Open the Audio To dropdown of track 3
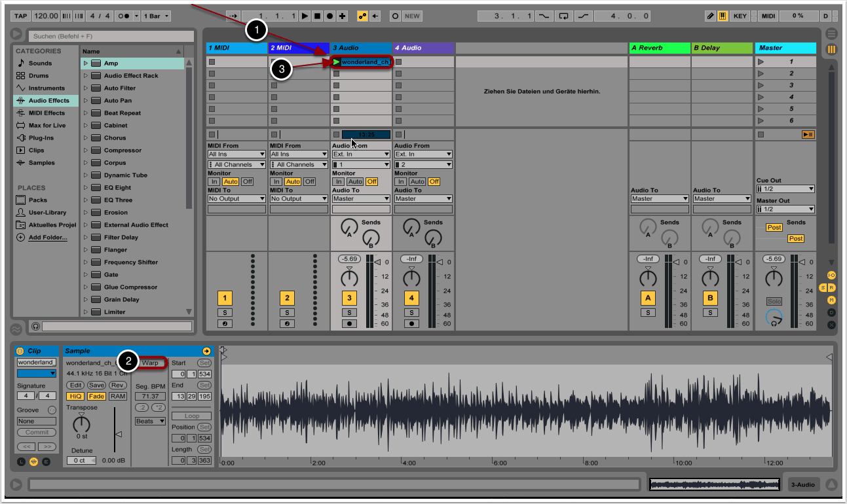The image size is (847, 504). click(x=361, y=198)
